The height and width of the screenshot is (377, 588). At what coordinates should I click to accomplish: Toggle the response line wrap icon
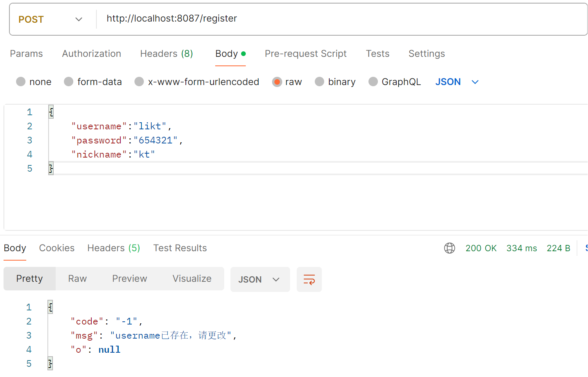click(309, 279)
